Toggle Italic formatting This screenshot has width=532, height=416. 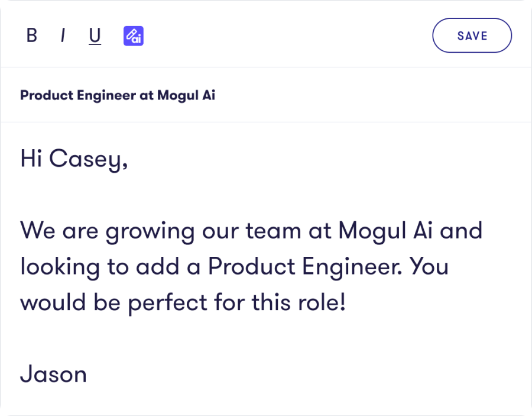pyautogui.click(x=63, y=36)
